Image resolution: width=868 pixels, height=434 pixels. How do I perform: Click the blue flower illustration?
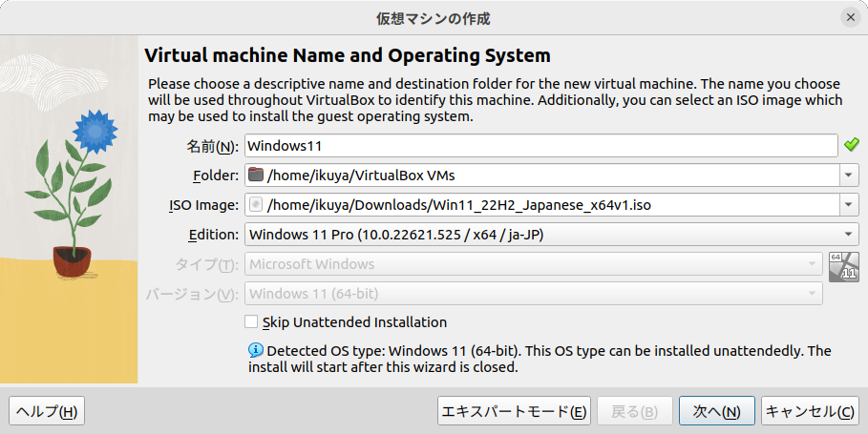95,131
